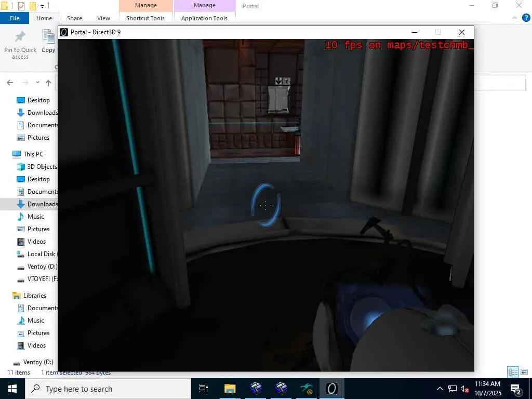Open notification center with 2 alerts

tap(516, 390)
